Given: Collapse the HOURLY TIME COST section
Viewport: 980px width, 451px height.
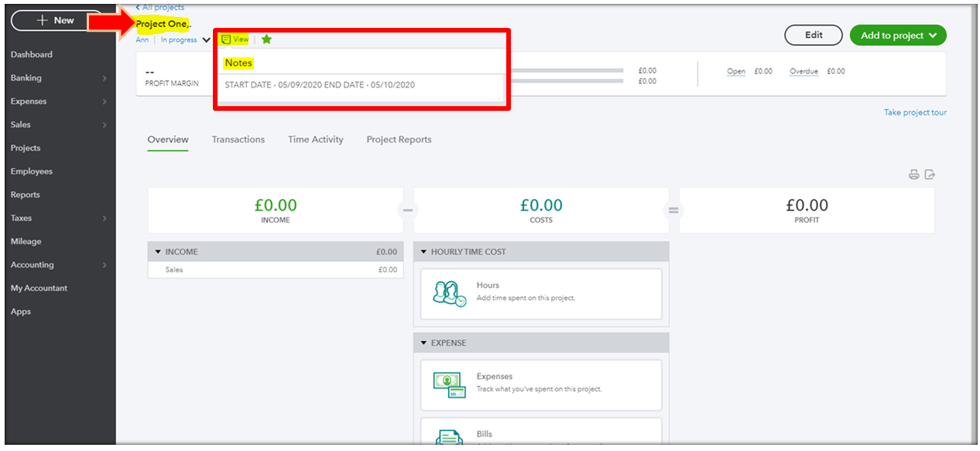Looking at the screenshot, I should click(423, 252).
